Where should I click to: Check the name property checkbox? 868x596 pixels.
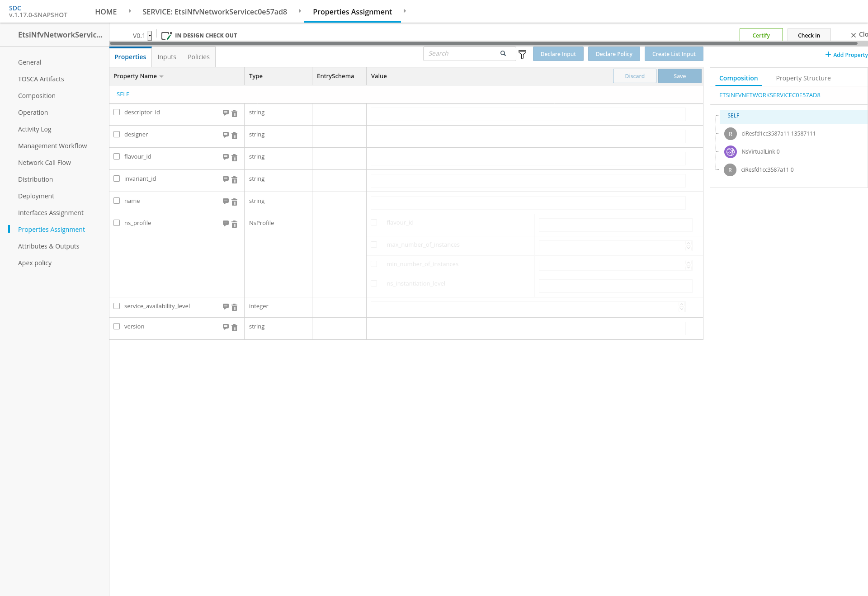[x=117, y=201]
